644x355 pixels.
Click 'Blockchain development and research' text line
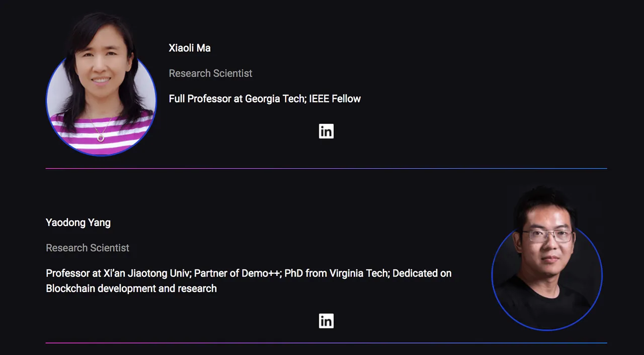point(131,289)
